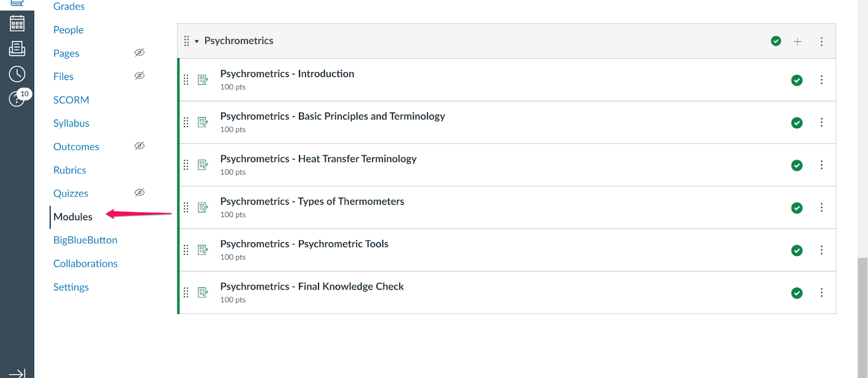Open the Calendar icon in global navigation
Image resolution: width=868 pixels, height=378 pixels.
click(17, 23)
